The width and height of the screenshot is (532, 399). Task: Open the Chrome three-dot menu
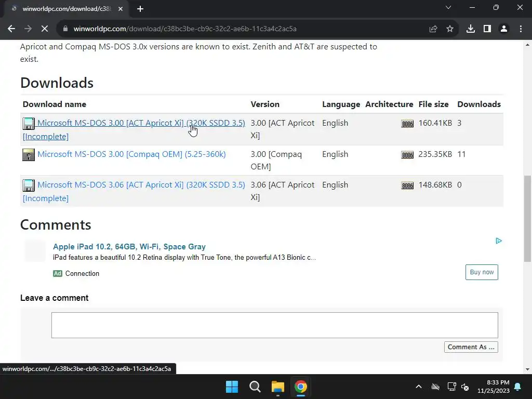[521, 29]
